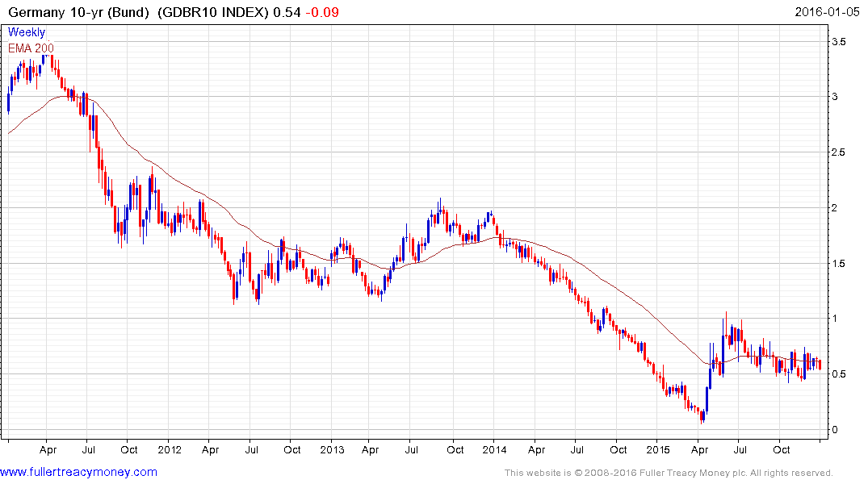Click the 2013 year marker on the time axis
868x484 pixels.
click(x=333, y=449)
